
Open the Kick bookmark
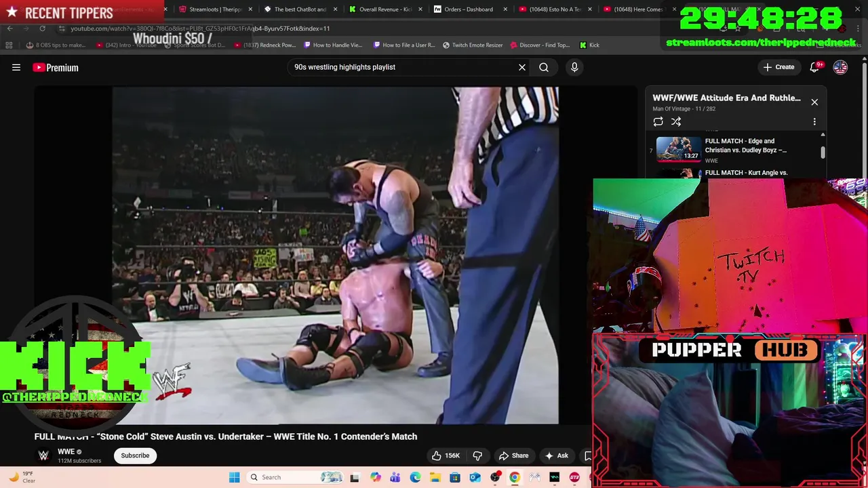pos(589,45)
